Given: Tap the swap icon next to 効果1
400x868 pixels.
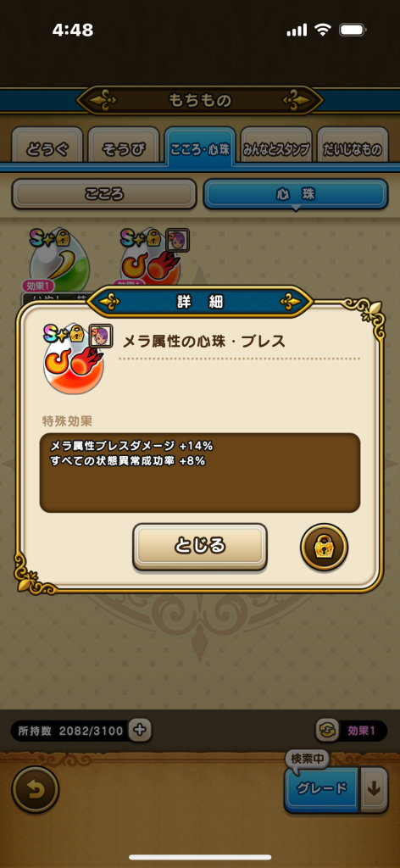Looking at the screenshot, I should pos(327,730).
